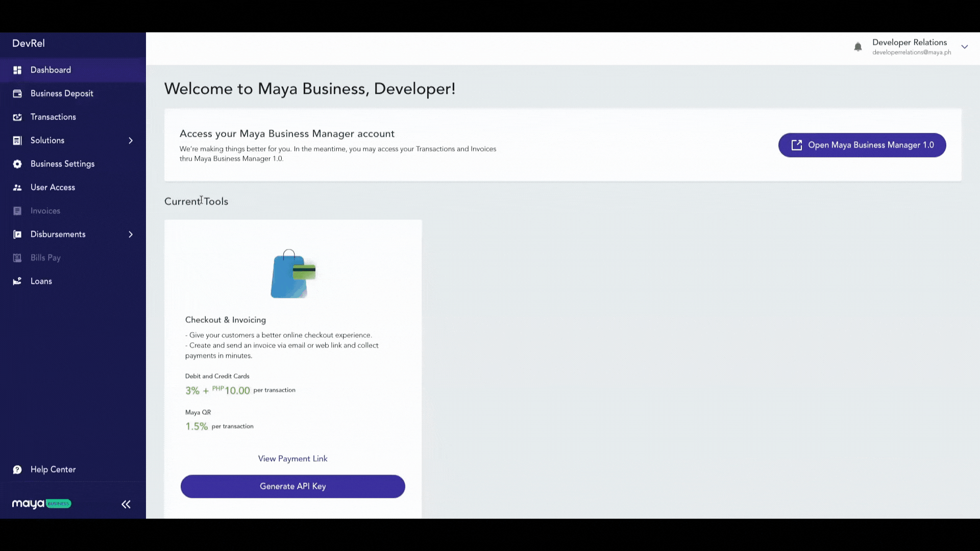The height and width of the screenshot is (551, 980).
Task: Click Debit and Credit Cards label
Action: [x=217, y=376]
